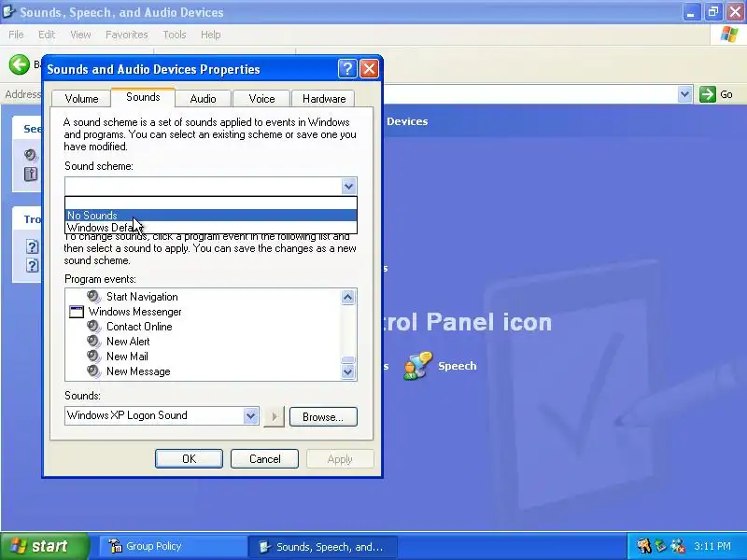Open the Audio tab
The width and height of the screenshot is (747, 560).
(x=203, y=99)
